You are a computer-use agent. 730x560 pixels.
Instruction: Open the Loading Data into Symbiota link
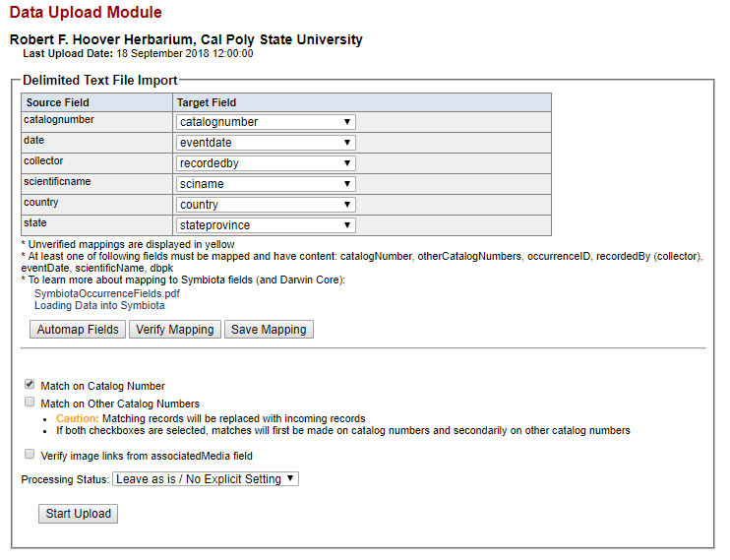coord(99,306)
